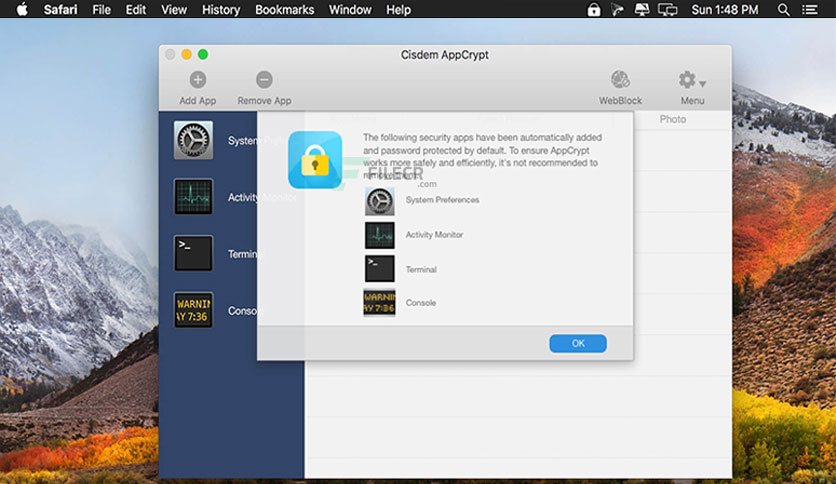Select System Preferences icon in sidebar
Image resolution: width=836 pixels, height=484 pixels.
[193, 140]
